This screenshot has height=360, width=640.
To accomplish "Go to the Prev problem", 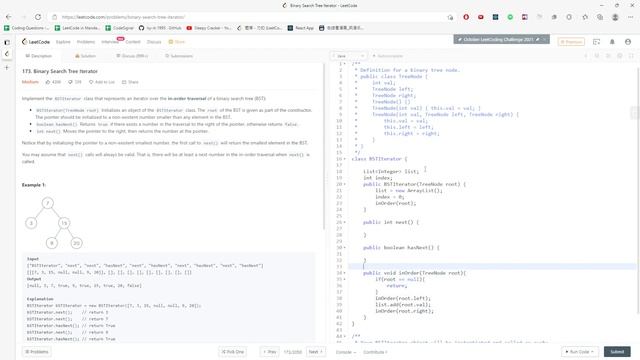I will click(x=270, y=351).
